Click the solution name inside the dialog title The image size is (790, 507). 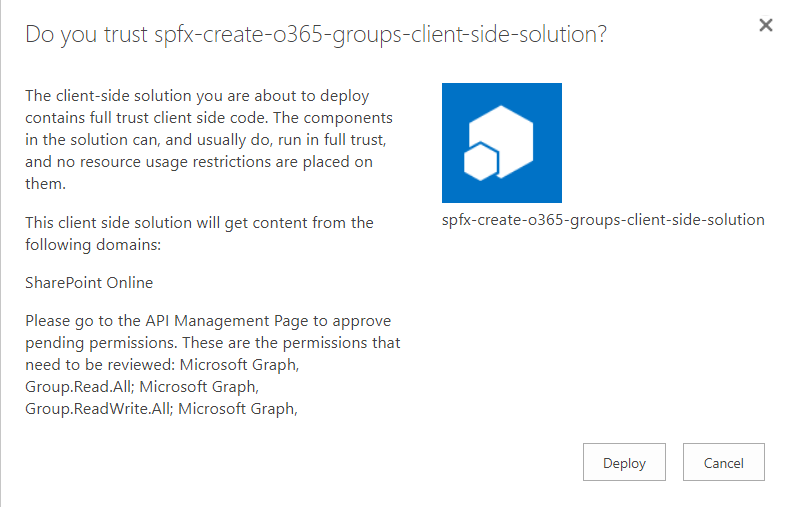[380, 35]
